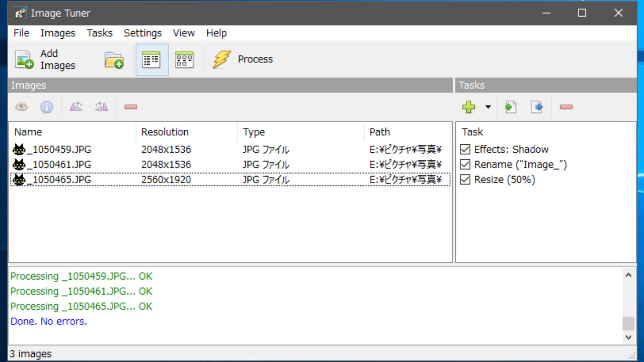Select the _1050459.JPG file row

tap(230, 149)
